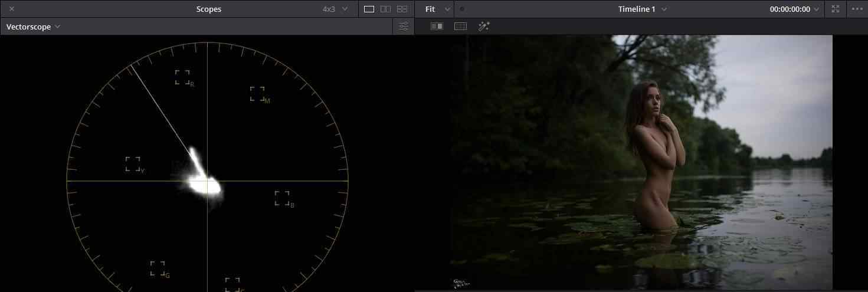868x292 pixels.
Task: Open the 4x3 scope aspect dropdown
Action: click(x=335, y=9)
